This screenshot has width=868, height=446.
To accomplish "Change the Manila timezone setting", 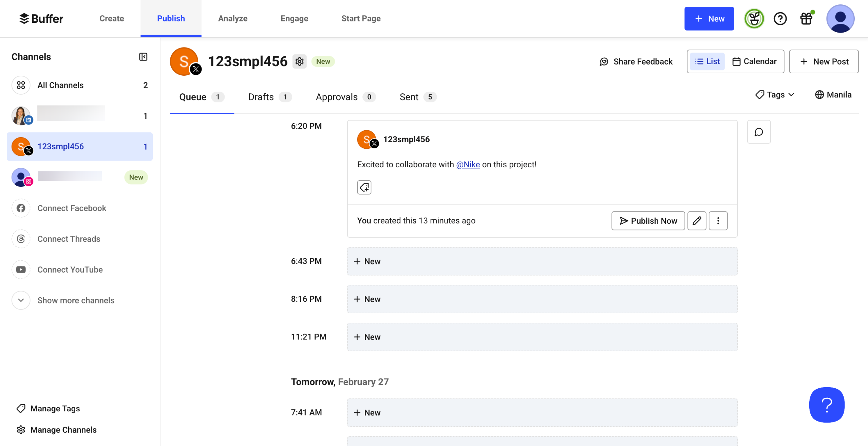I will pos(833,95).
